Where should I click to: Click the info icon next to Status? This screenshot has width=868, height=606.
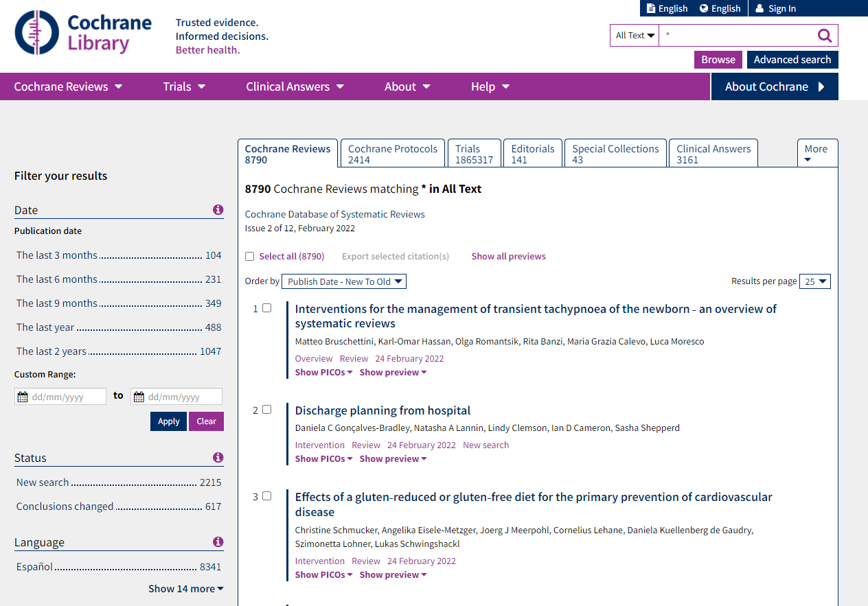pyautogui.click(x=218, y=458)
